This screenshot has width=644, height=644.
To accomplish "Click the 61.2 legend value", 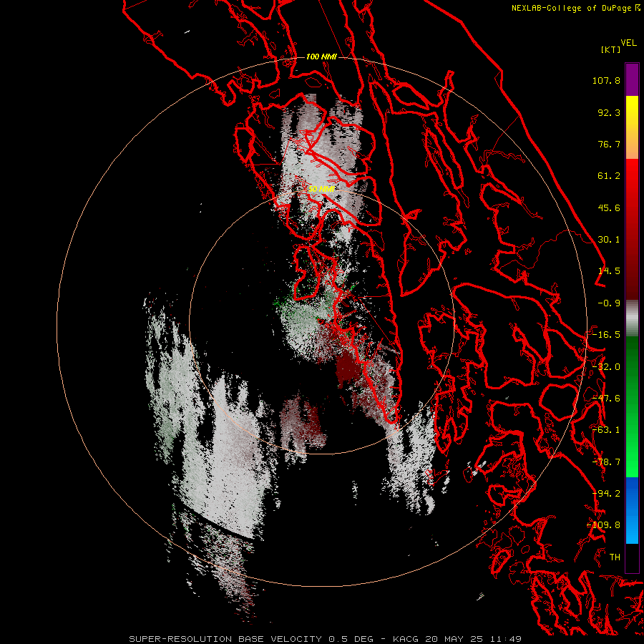I will click(x=609, y=176).
